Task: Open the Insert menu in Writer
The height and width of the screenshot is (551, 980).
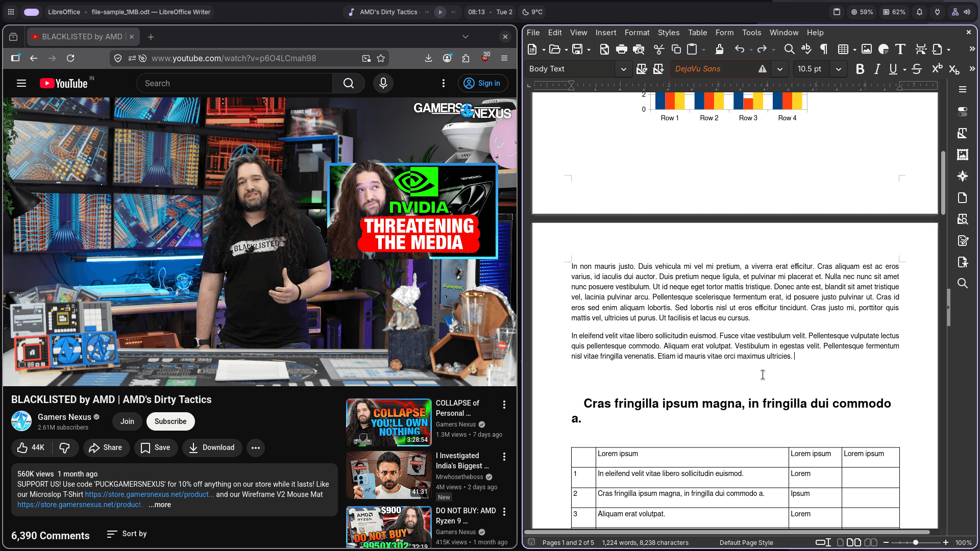Action: [x=606, y=32]
